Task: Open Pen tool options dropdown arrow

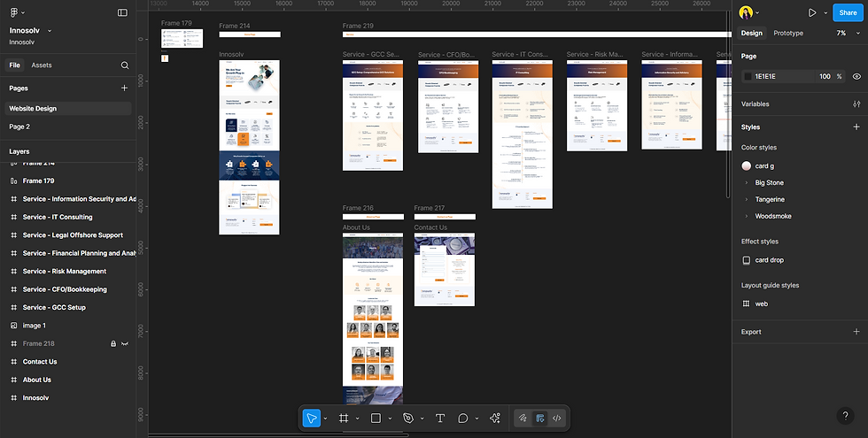Action: pyautogui.click(x=422, y=418)
